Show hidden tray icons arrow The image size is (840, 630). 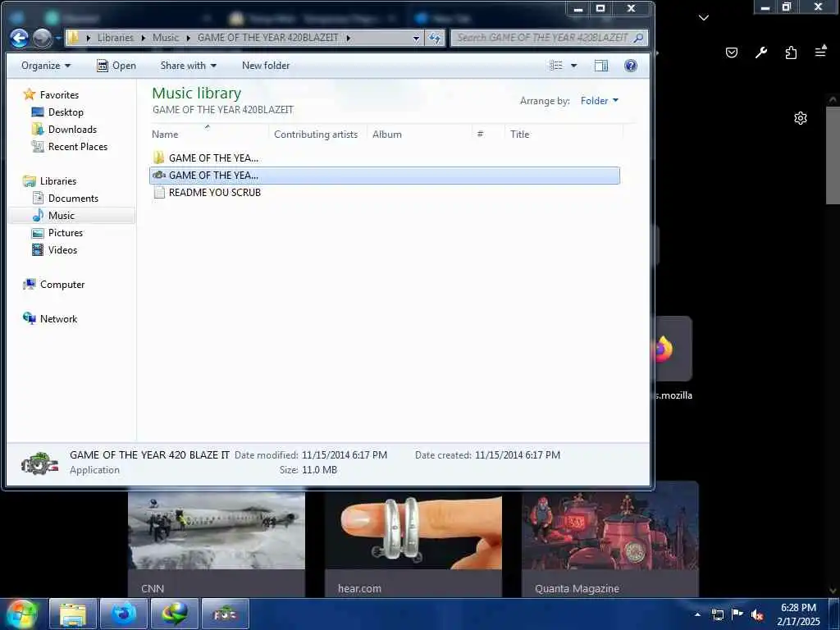pyautogui.click(x=697, y=614)
